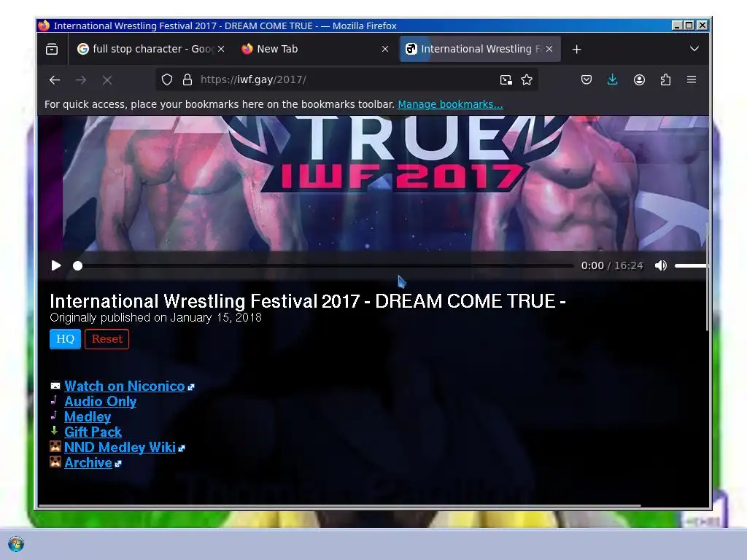The width and height of the screenshot is (747, 560).
Task: Switch to the New Tab tab
Action: tap(315, 49)
